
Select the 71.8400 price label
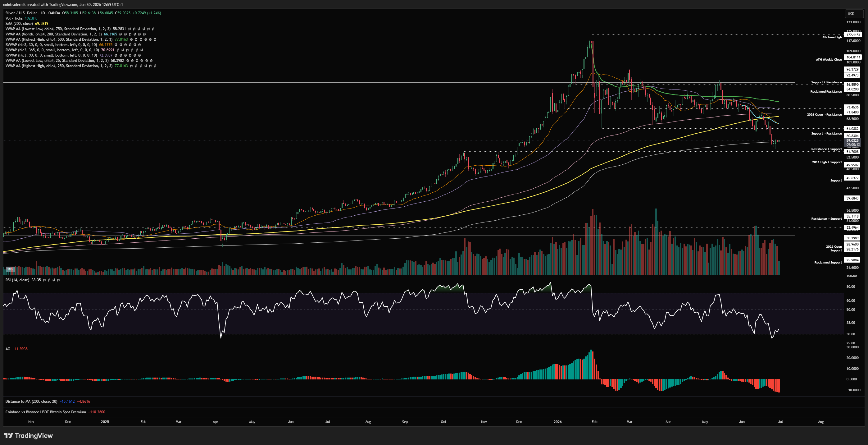click(x=852, y=112)
